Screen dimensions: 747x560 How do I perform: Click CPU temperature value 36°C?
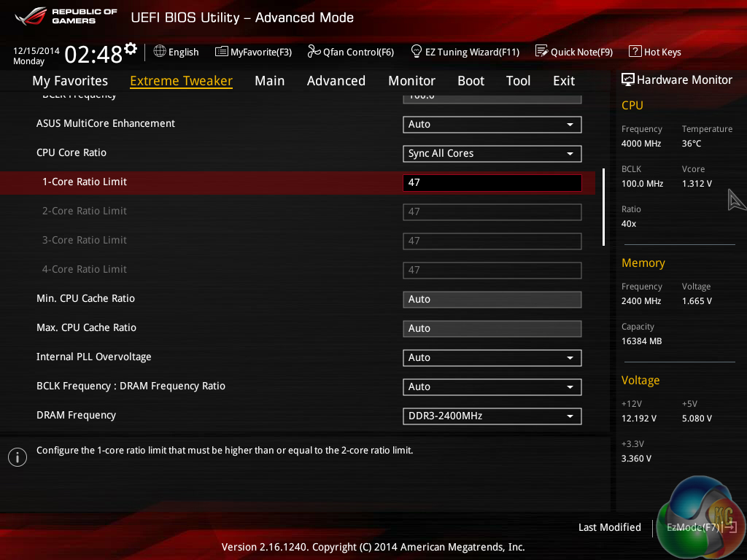click(x=692, y=144)
